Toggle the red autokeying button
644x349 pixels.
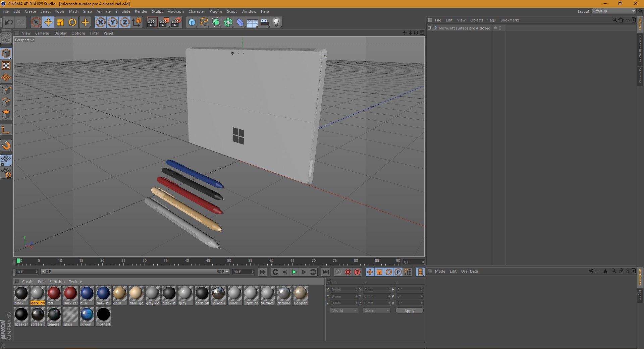coord(348,272)
